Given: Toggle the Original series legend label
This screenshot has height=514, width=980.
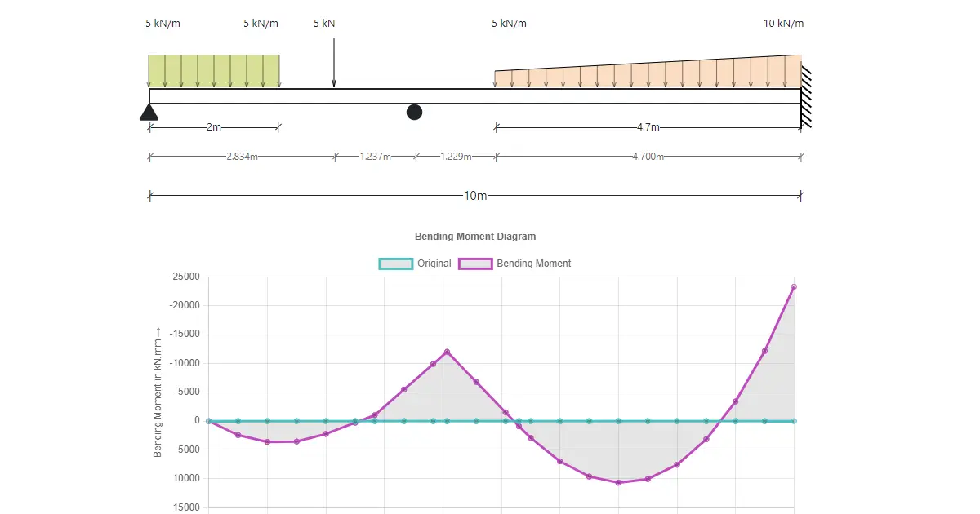Looking at the screenshot, I should (x=434, y=264).
